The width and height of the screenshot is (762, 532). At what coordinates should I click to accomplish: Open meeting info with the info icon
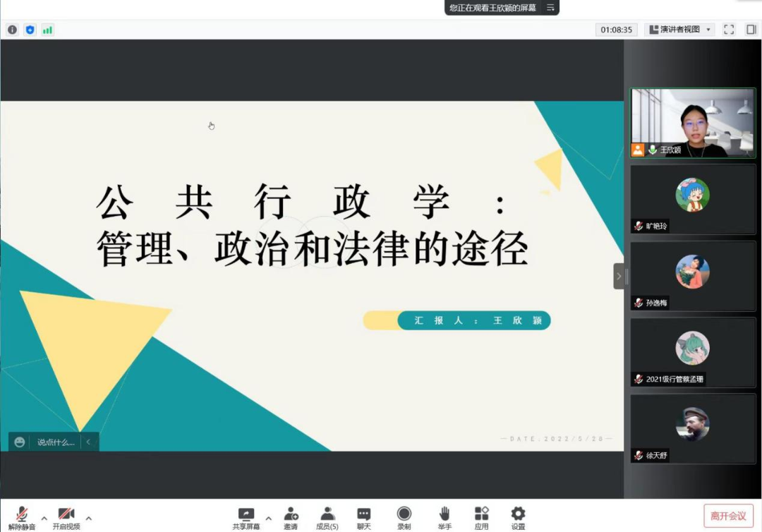[12, 30]
